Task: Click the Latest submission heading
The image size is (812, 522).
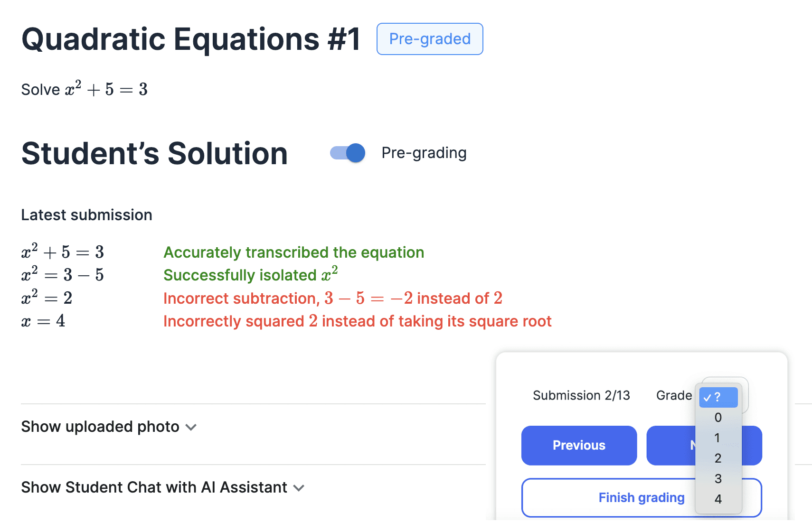Action: click(86, 214)
